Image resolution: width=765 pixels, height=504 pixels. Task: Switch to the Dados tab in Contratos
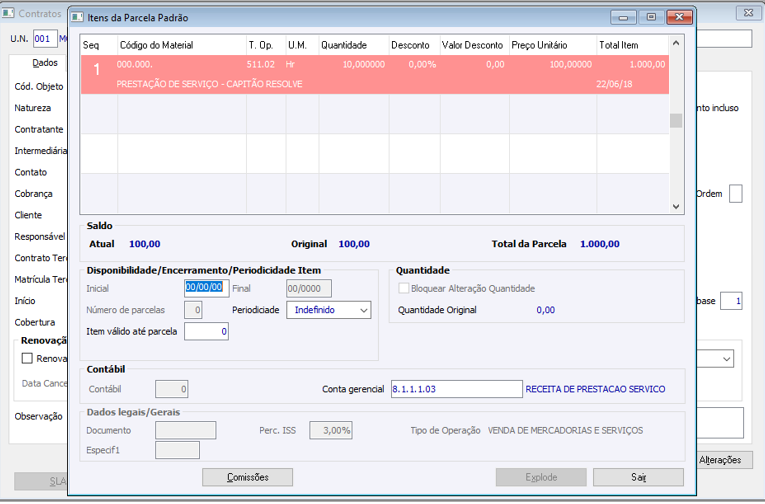click(45, 62)
